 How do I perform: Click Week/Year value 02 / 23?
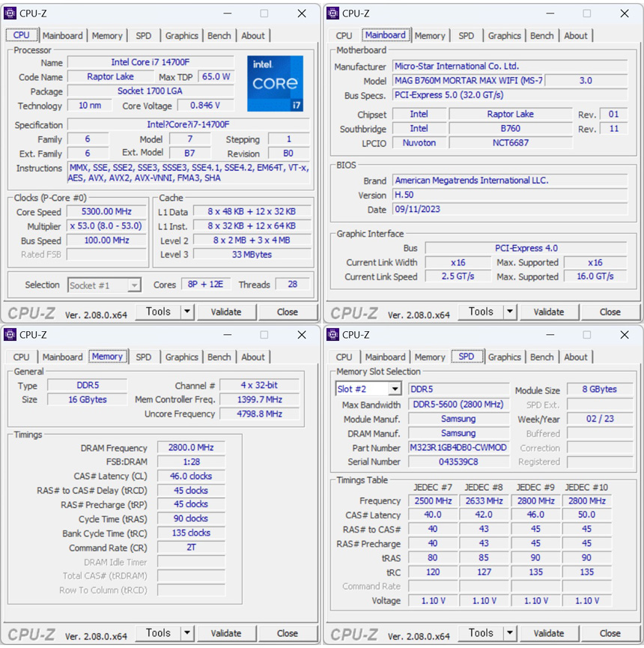(599, 419)
